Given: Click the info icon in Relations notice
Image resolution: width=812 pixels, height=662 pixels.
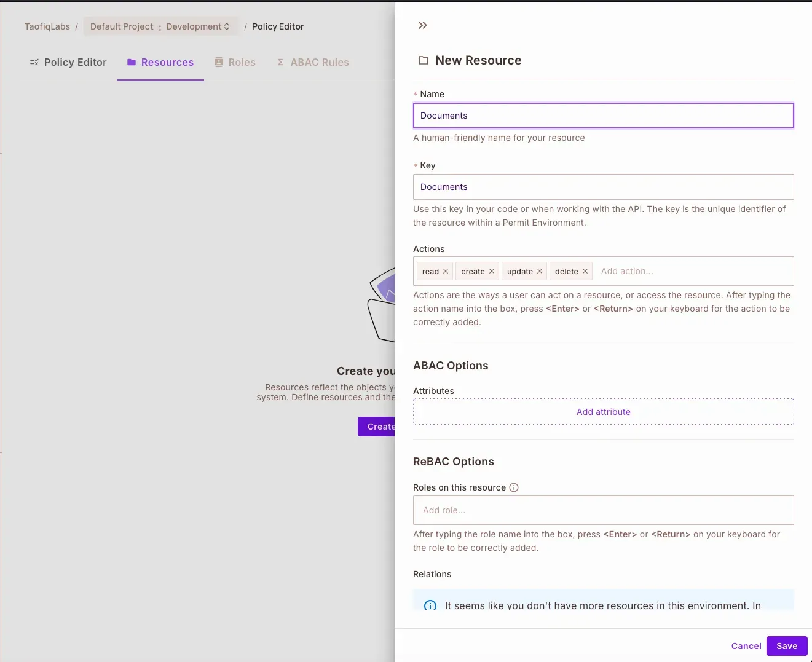Looking at the screenshot, I should 430,605.
